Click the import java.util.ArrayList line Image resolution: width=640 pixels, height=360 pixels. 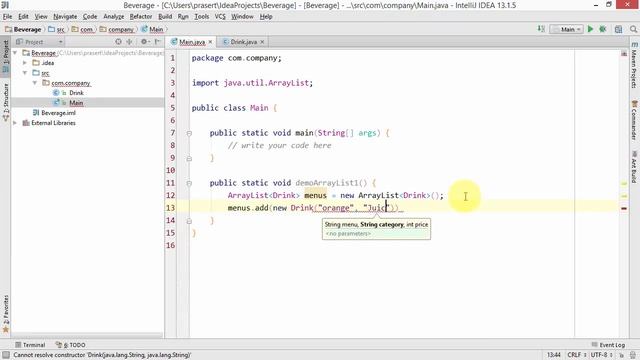(x=252, y=83)
